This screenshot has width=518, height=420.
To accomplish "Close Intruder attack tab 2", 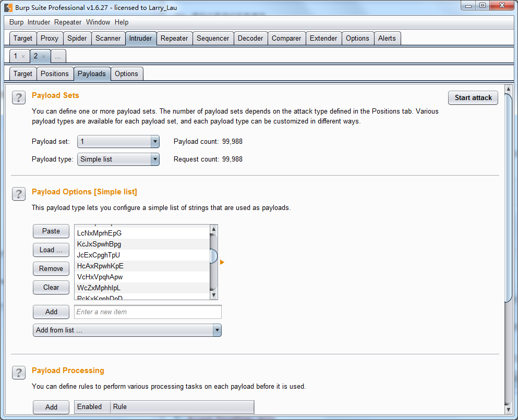I will 44,56.
